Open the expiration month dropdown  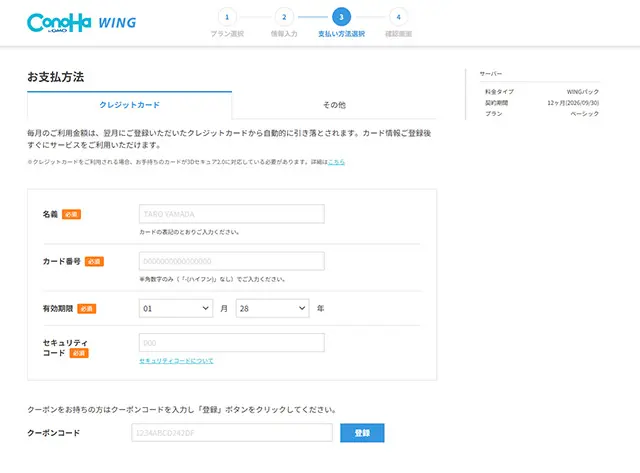(x=175, y=309)
